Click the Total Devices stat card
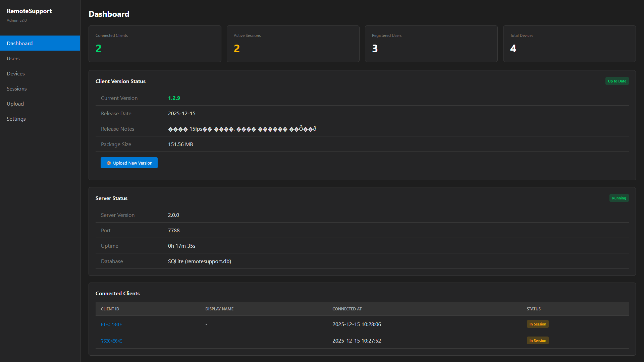This screenshot has width=644, height=362. click(x=569, y=44)
